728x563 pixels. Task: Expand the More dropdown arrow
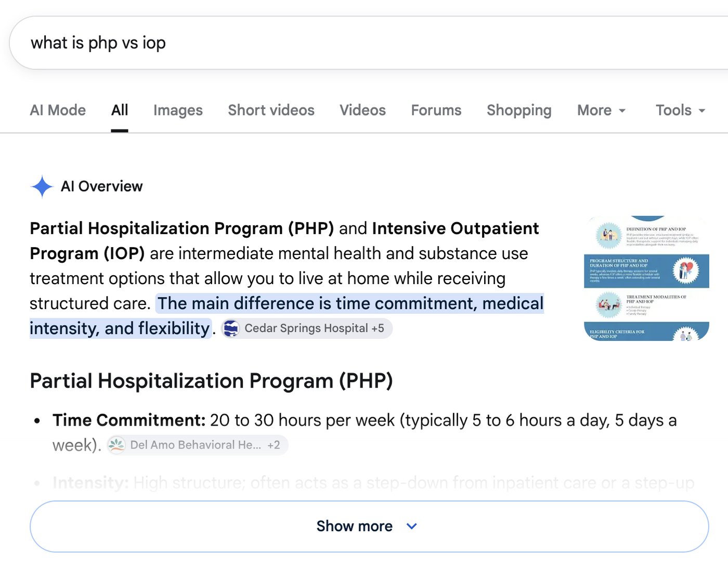pyautogui.click(x=622, y=111)
